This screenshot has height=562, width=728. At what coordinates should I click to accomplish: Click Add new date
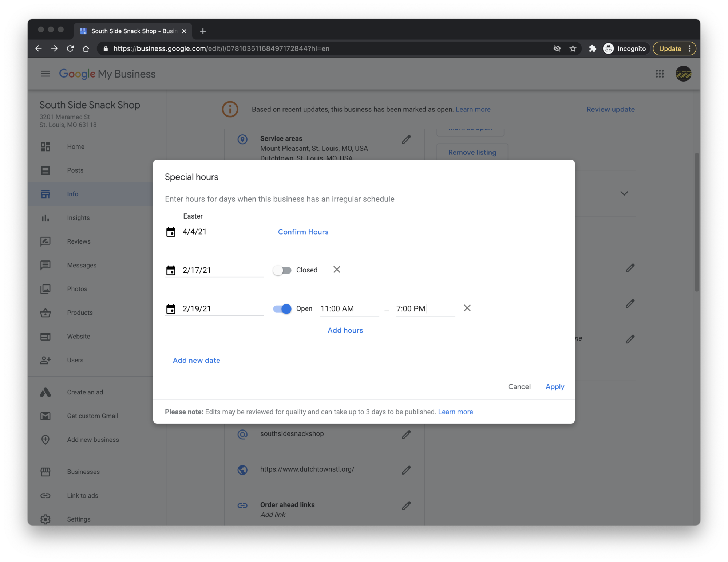pyautogui.click(x=197, y=361)
